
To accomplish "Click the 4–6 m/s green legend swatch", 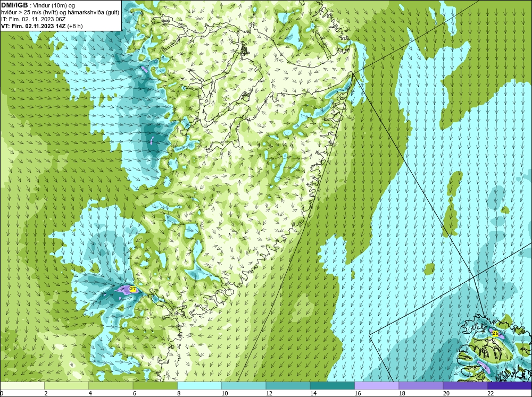I will (111, 386).
